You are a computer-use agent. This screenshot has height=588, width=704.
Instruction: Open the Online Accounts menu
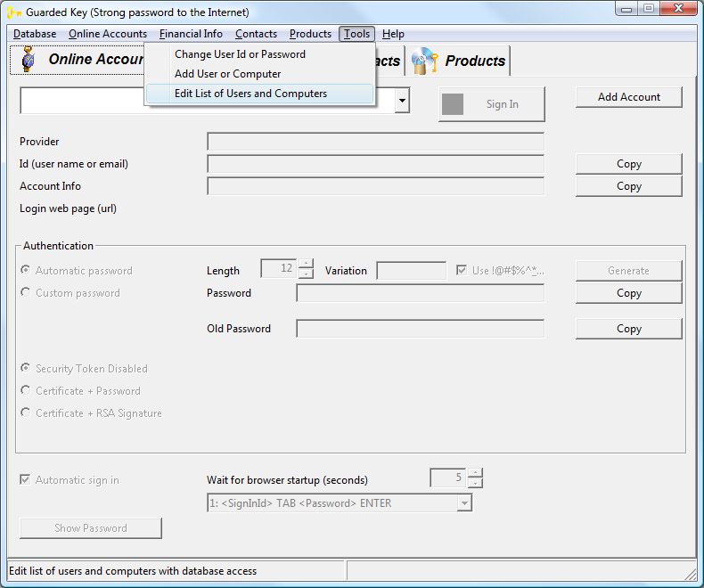click(108, 34)
